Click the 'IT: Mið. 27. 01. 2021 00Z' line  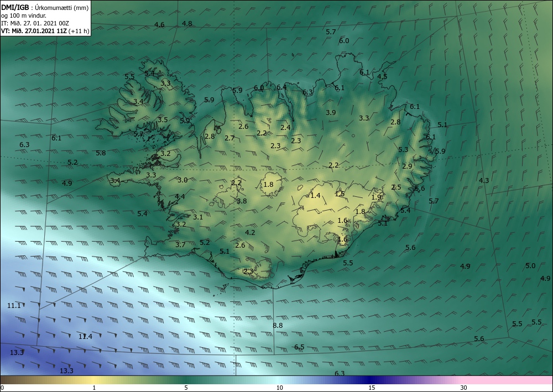coord(35,23)
